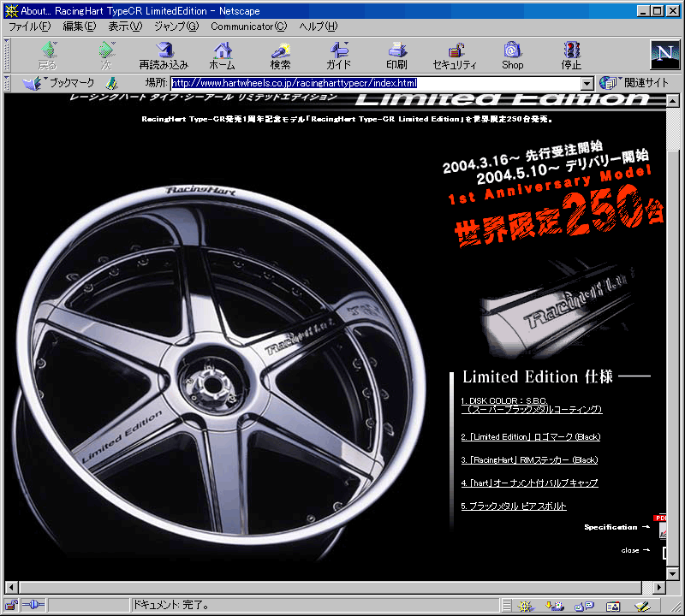This screenshot has width=685, height=616.
Task: Open the ヘルプ(H) menu
Action: 319,27
